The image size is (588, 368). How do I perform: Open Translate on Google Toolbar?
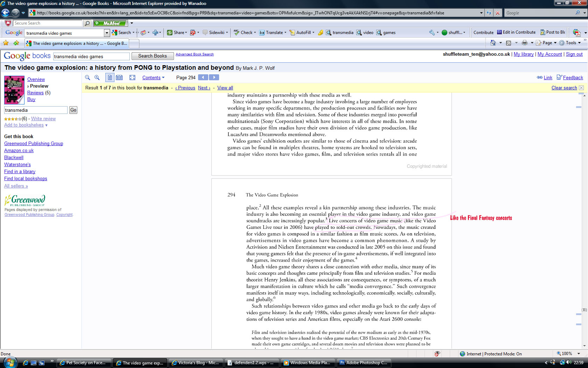(273, 33)
